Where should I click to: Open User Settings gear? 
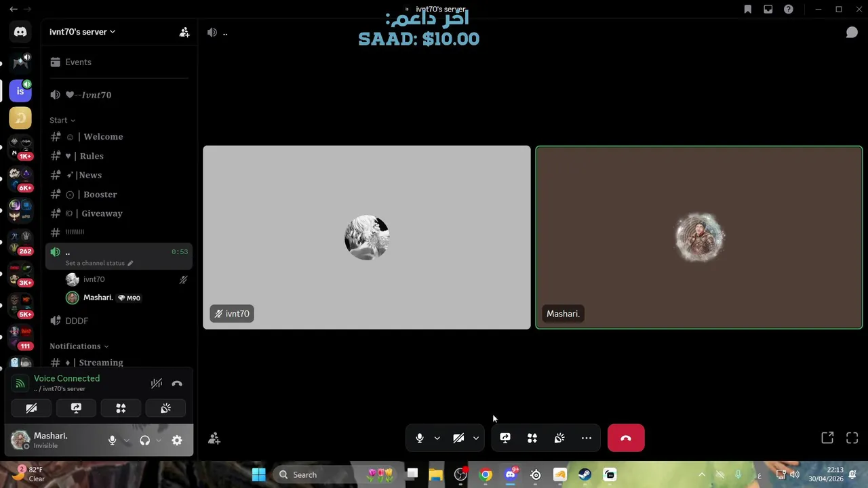(177, 441)
